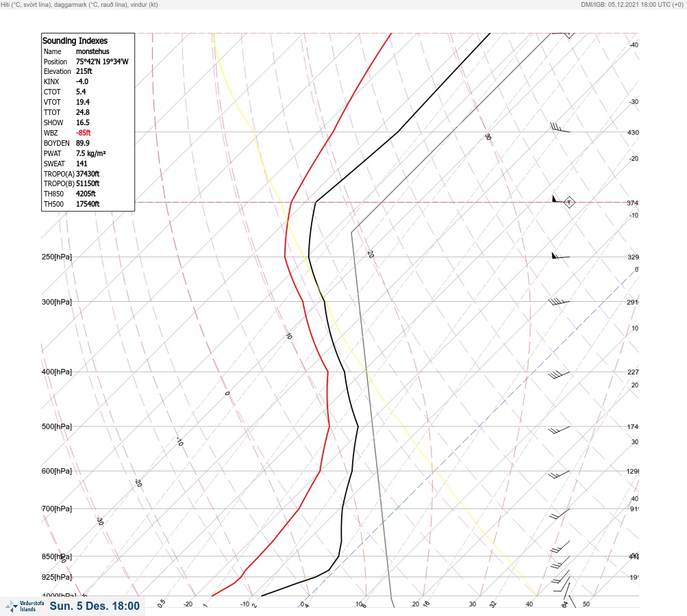Click the TTOT value 24.8
Viewport: 687px width, 616px height.
(x=83, y=112)
